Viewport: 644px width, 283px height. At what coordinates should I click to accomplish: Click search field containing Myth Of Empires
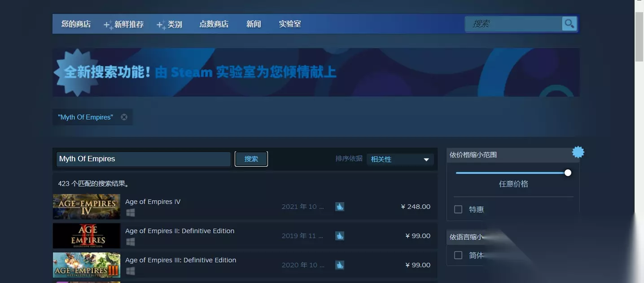pyautogui.click(x=144, y=159)
